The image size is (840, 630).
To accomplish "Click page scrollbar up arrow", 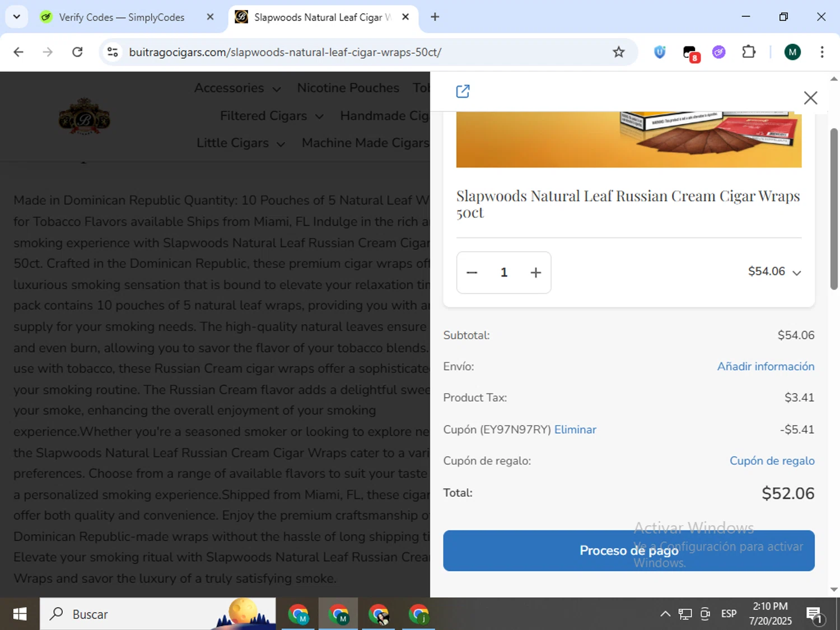I will 834,79.
